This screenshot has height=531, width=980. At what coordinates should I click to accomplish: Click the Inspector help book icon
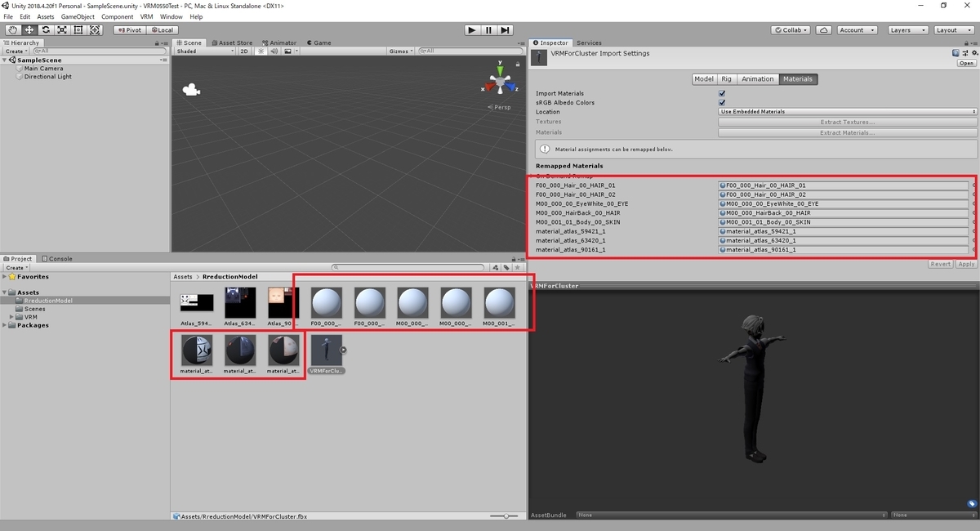click(957, 52)
